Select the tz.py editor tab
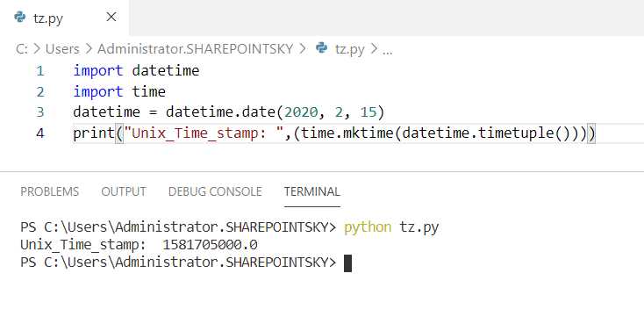Screen dimensions: 644x331 click(64, 18)
